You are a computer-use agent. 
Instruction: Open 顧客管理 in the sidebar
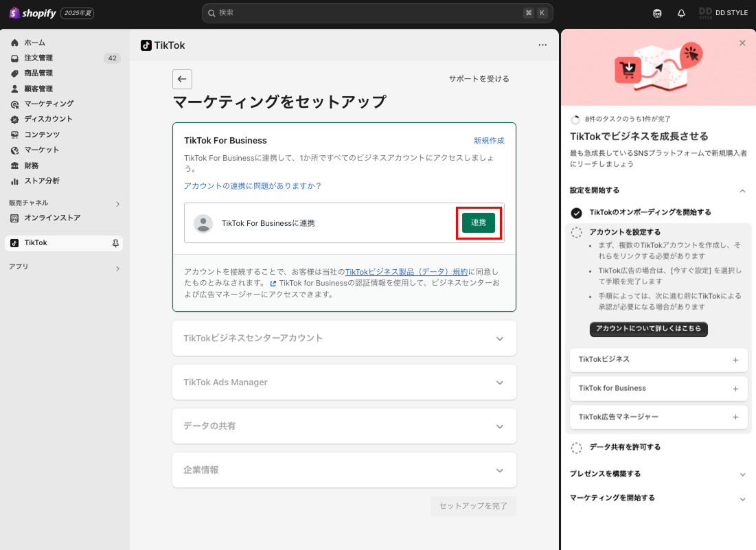(x=38, y=89)
